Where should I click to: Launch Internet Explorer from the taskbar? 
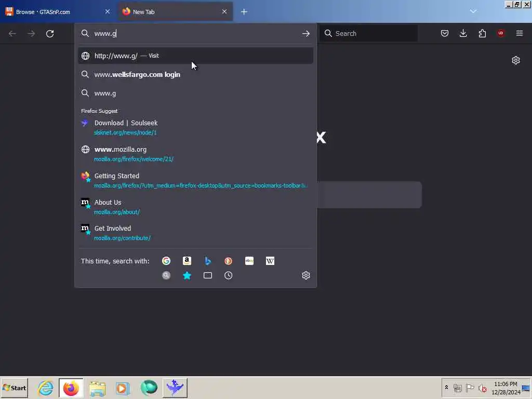(x=46, y=388)
